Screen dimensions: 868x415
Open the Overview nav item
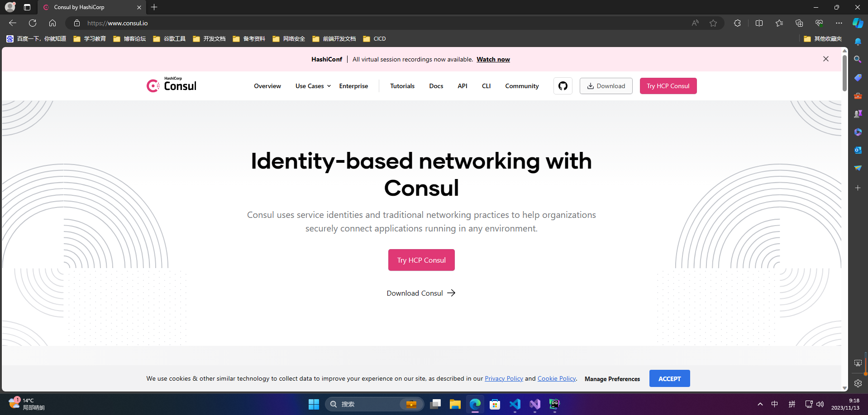267,86
